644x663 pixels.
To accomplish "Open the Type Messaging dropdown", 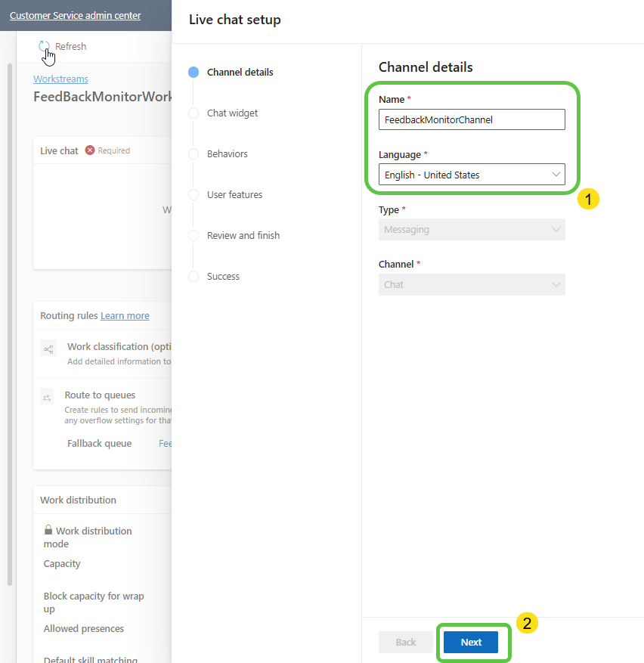I will [472, 230].
